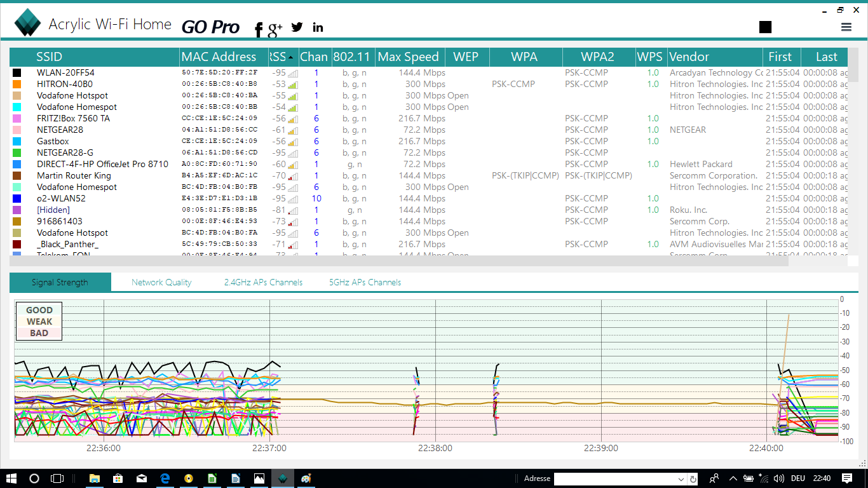Viewport: 868px width, 488px height.
Task: Sort by Max Speed column header
Action: (410, 57)
